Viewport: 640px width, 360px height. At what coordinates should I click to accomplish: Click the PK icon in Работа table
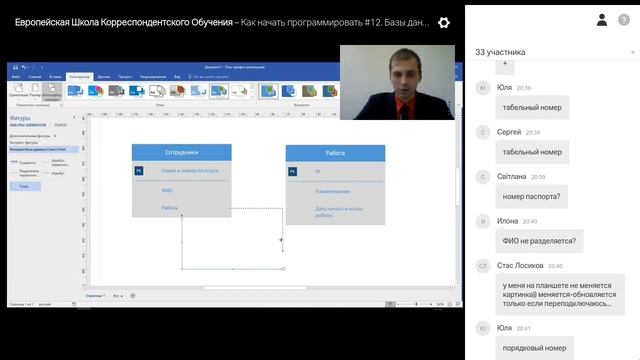tap(293, 172)
